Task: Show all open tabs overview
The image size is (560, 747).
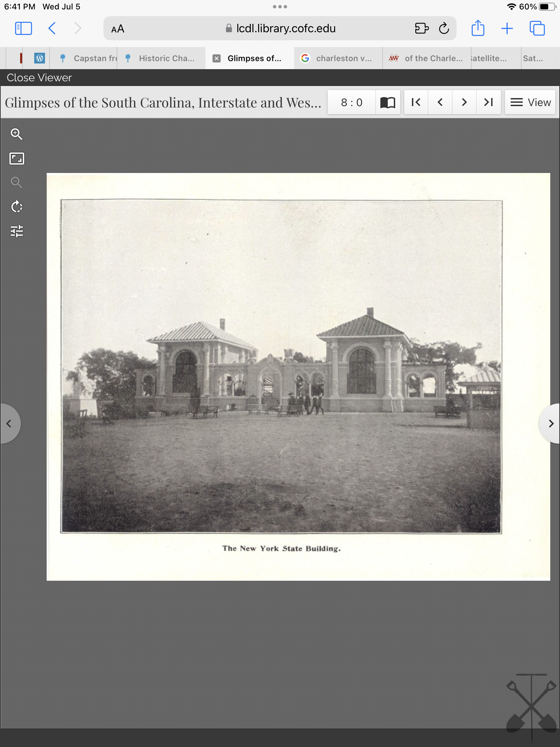Action: (x=537, y=28)
